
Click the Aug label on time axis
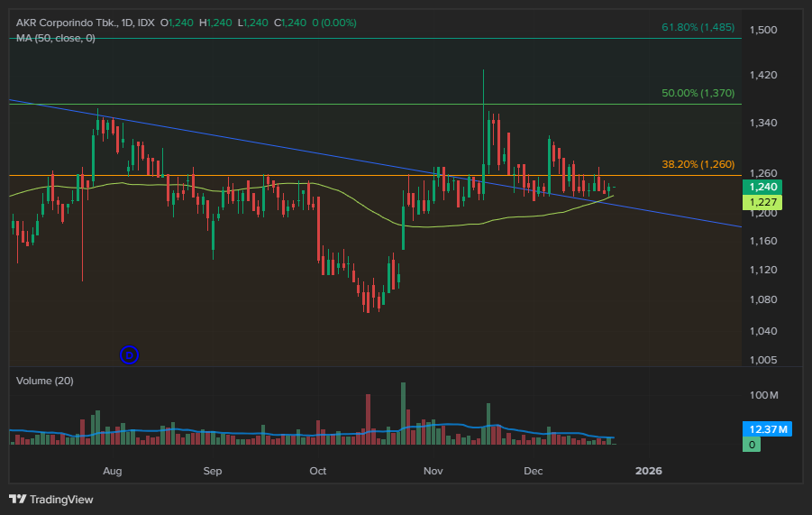pyautogui.click(x=112, y=471)
